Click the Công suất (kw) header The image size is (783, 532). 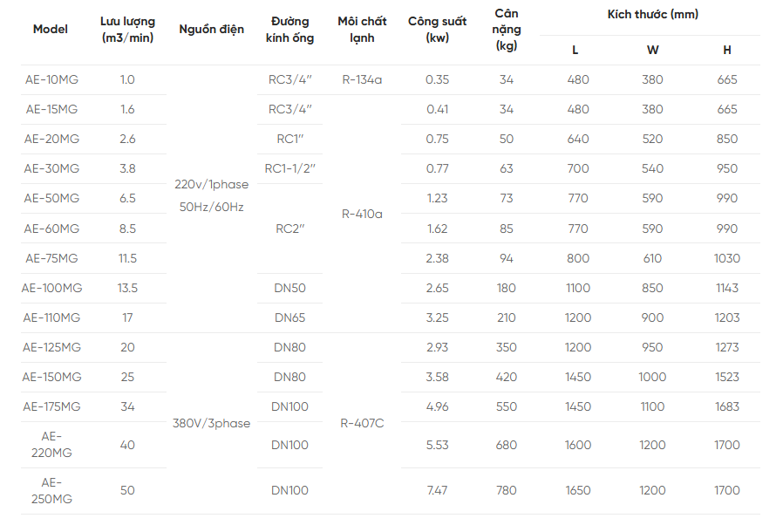(x=437, y=30)
